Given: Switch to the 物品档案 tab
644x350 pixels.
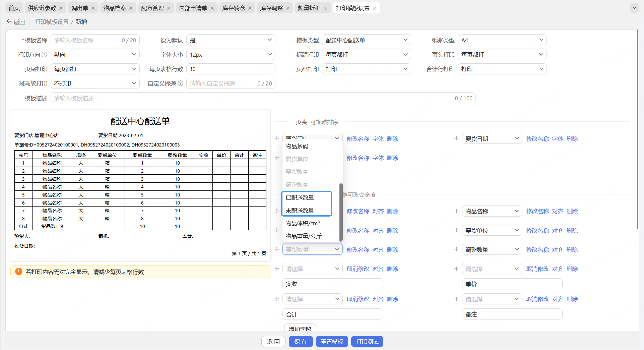Looking at the screenshot, I should 115,8.
